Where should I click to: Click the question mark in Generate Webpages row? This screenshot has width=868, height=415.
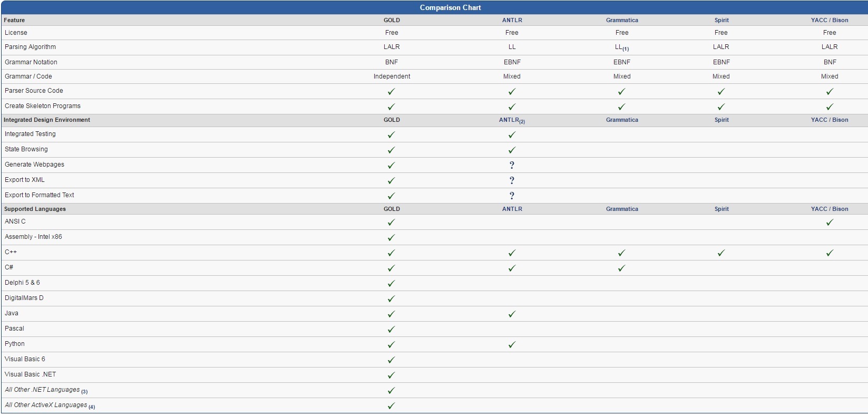512,165
